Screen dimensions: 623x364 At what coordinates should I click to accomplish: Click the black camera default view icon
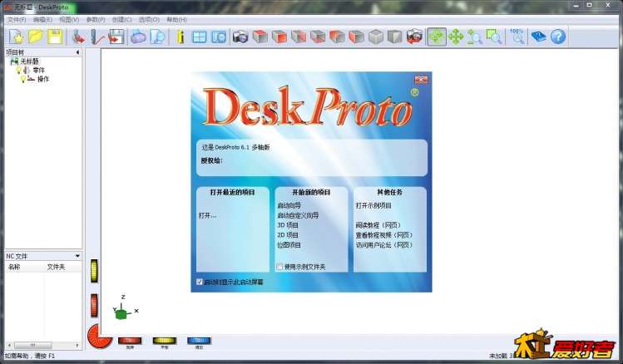(240, 37)
